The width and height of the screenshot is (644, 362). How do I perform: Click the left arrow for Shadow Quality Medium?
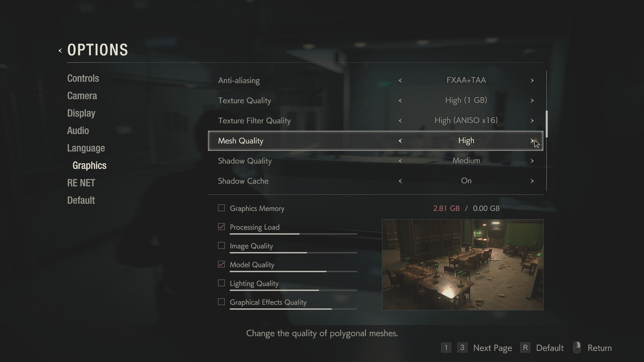coord(400,161)
